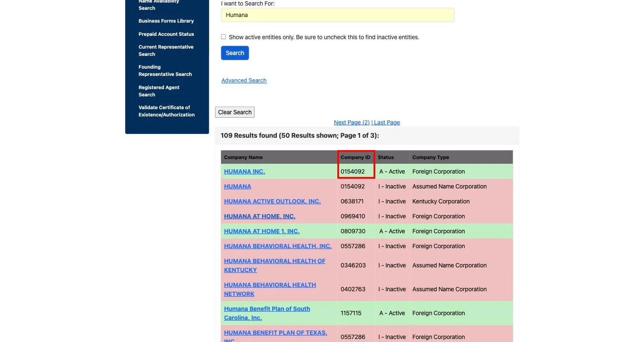The image size is (644, 342).
Task: Open the HUMANA INC. company record
Action: 244,171
